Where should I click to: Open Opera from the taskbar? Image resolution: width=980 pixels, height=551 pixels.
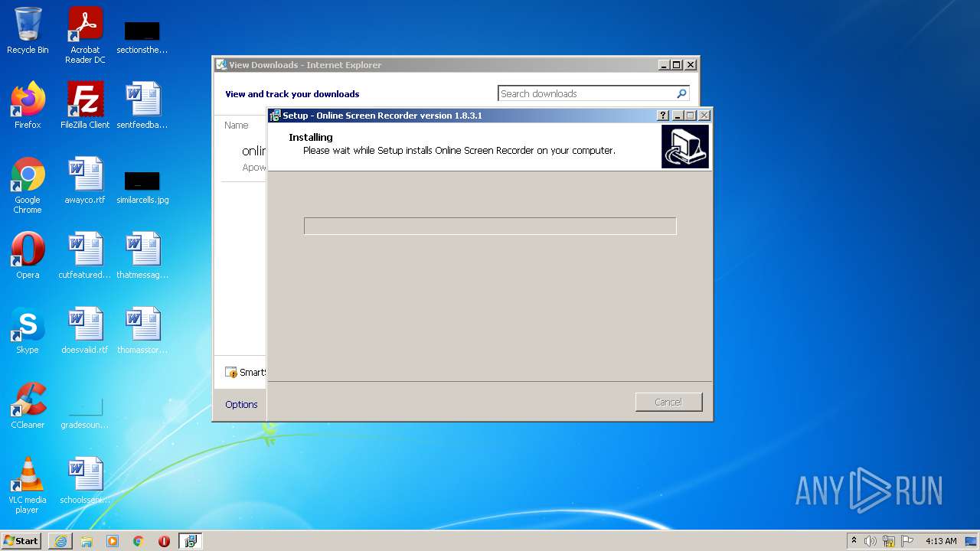pos(164,541)
